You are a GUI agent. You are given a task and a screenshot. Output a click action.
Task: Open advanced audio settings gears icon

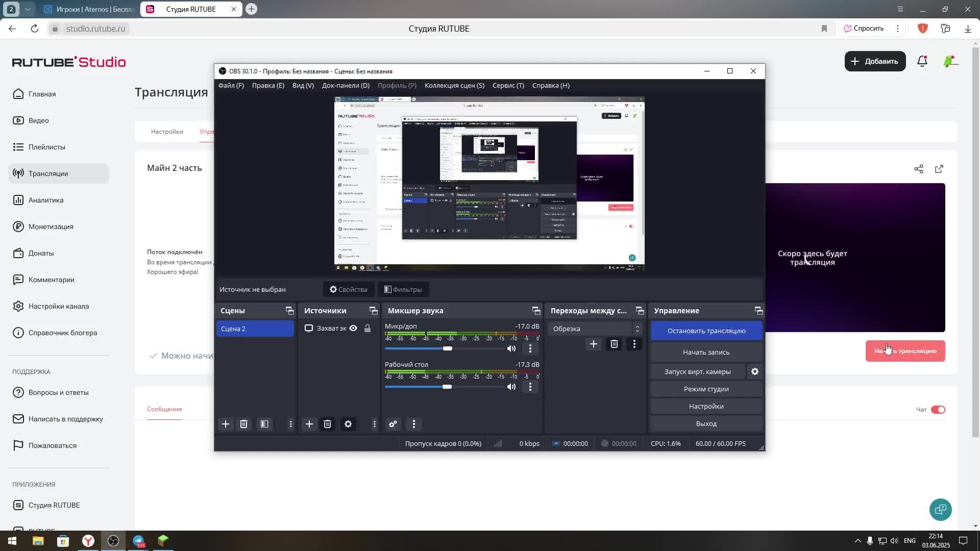[x=393, y=424]
